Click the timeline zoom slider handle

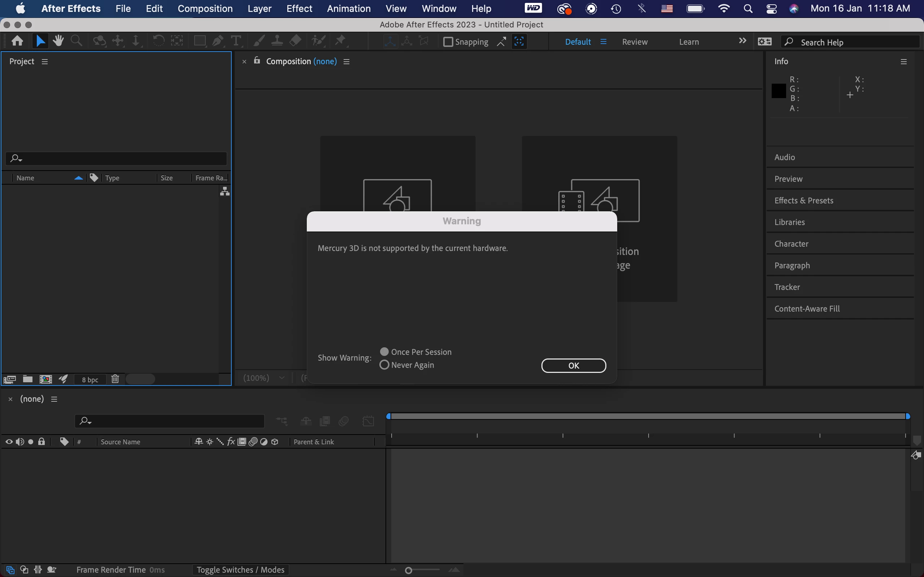409,571
